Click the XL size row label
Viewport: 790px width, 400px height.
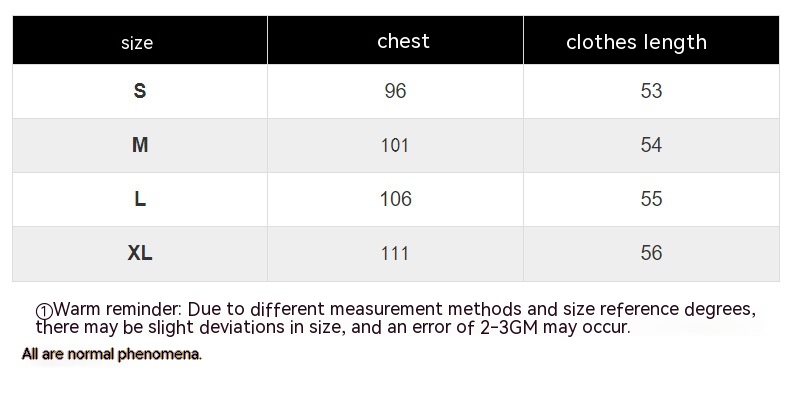point(140,253)
